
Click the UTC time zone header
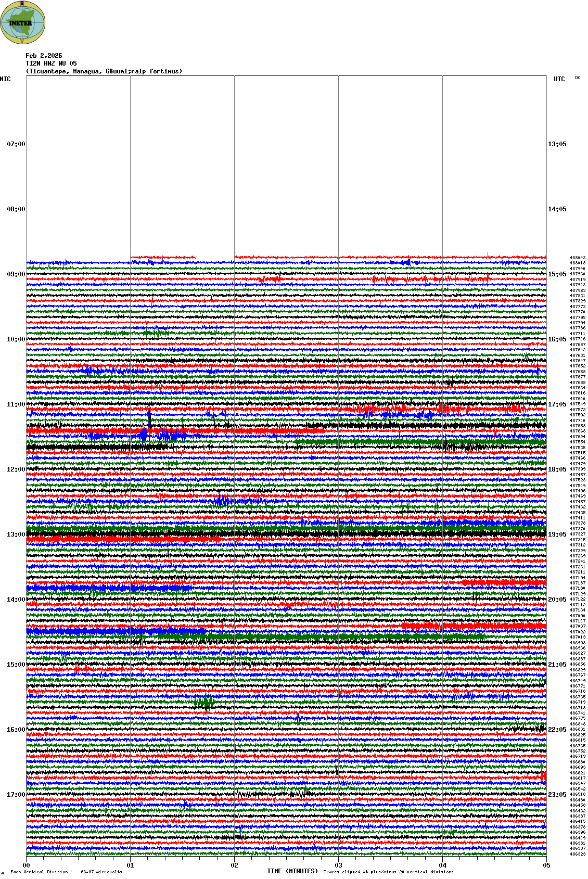(559, 79)
